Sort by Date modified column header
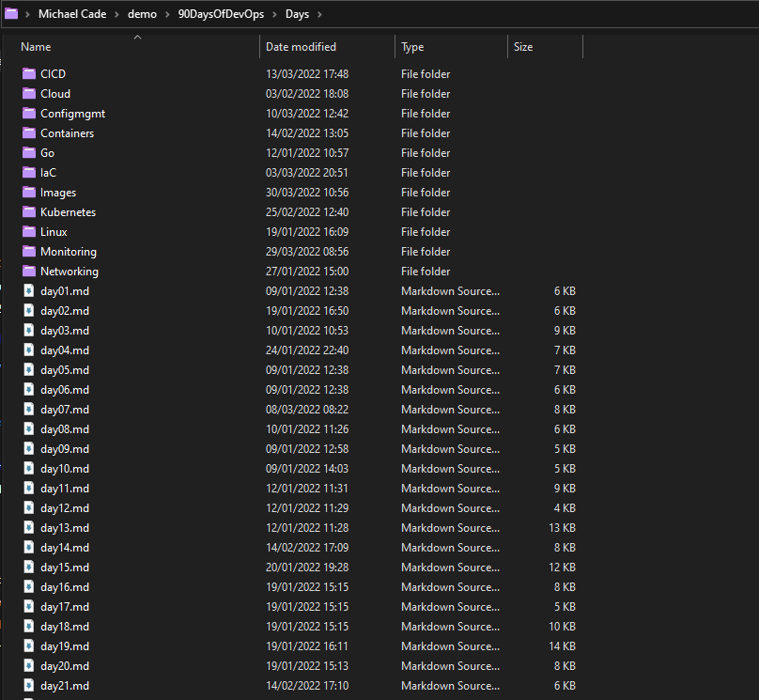The image size is (759, 700). pos(302,47)
